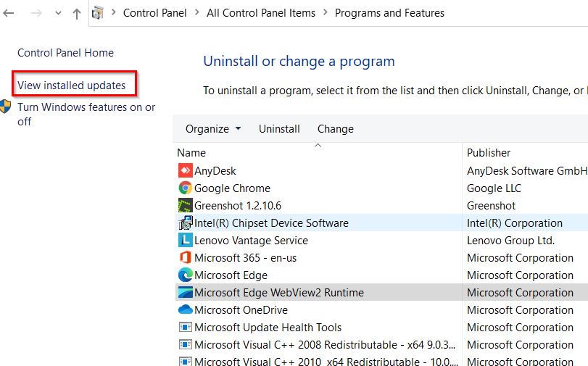Click the Greenshot 1.2.10.6 icon
The width and height of the screenshot is (588, 366).
186,206
